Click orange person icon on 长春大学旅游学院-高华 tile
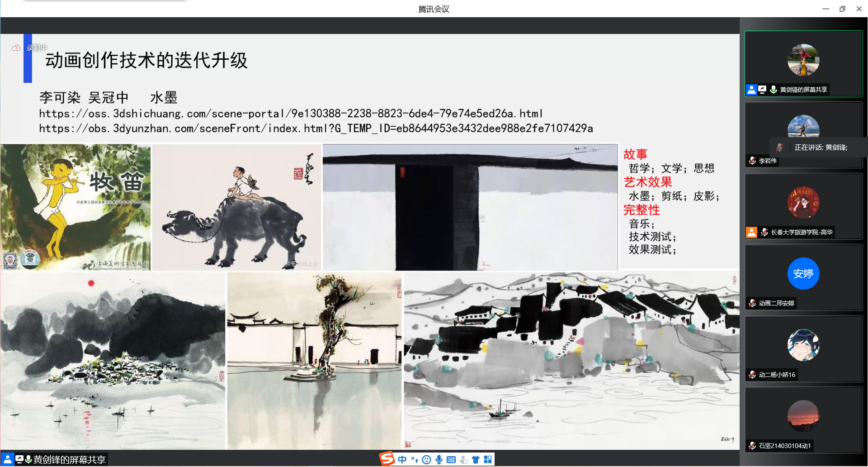The image size is (868, 467). pyautogui.click(x=751, y=232)
